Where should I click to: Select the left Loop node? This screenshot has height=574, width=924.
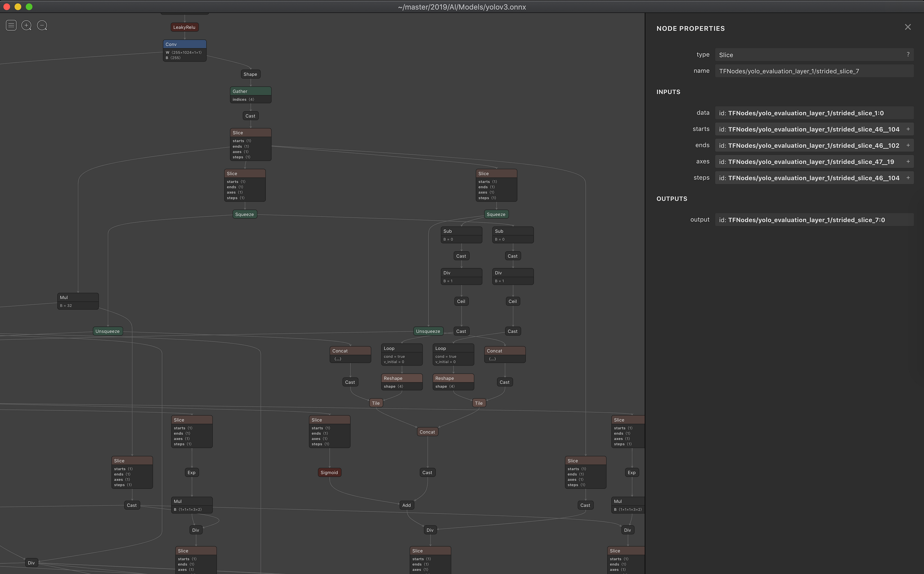[402, 354]
